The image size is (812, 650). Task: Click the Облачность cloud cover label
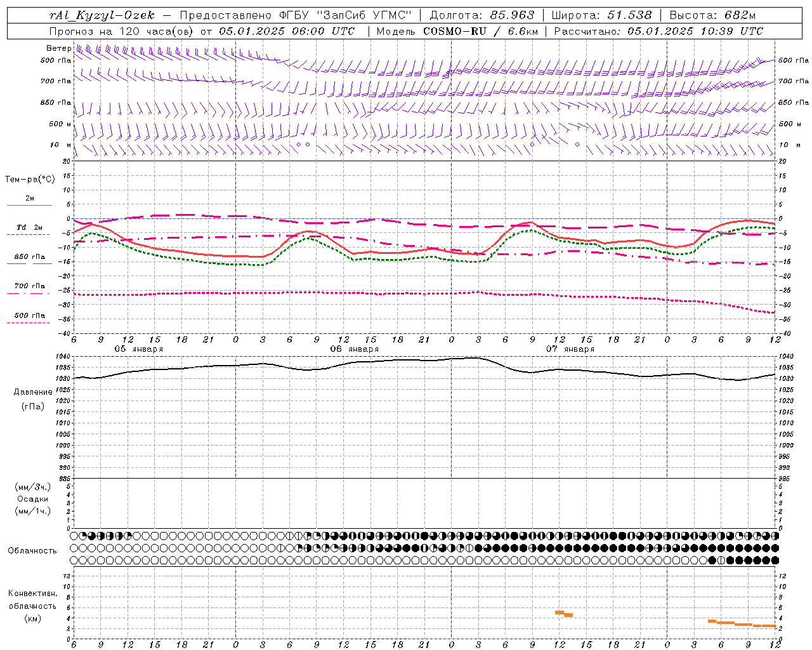point(32,550)
